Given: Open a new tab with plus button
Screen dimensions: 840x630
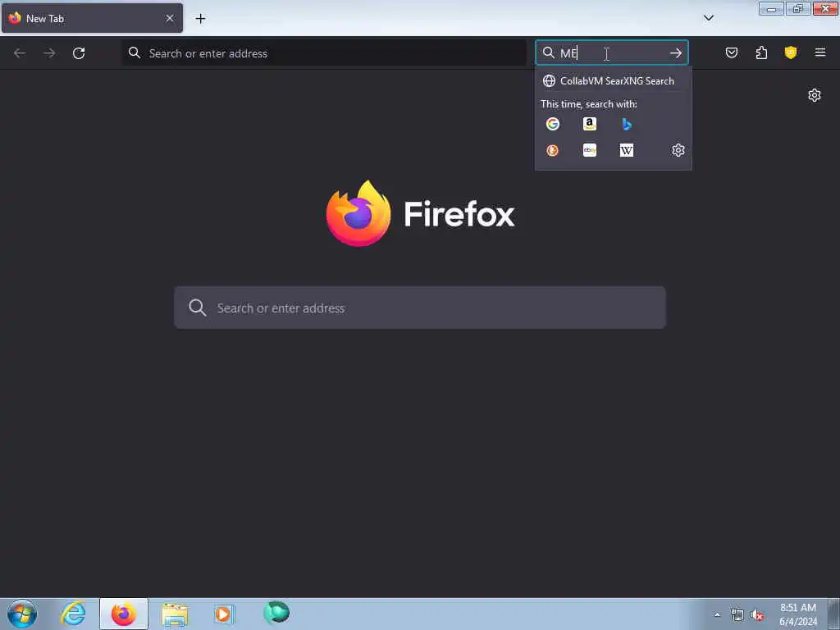Looking at the screenshot, I should (200, 19).
